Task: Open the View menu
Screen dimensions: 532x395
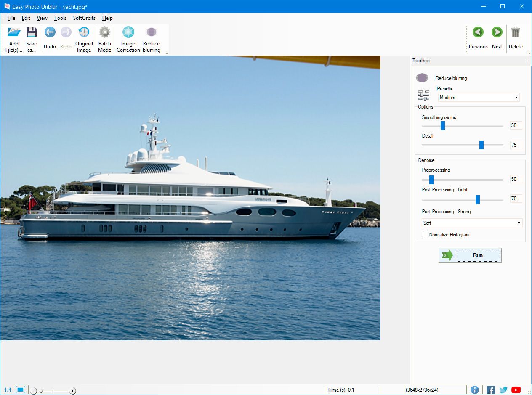Action: click(x=42, y=18)
